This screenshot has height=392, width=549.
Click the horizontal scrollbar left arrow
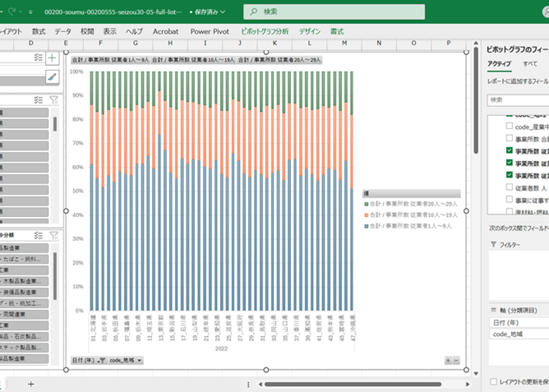(260, 384)
